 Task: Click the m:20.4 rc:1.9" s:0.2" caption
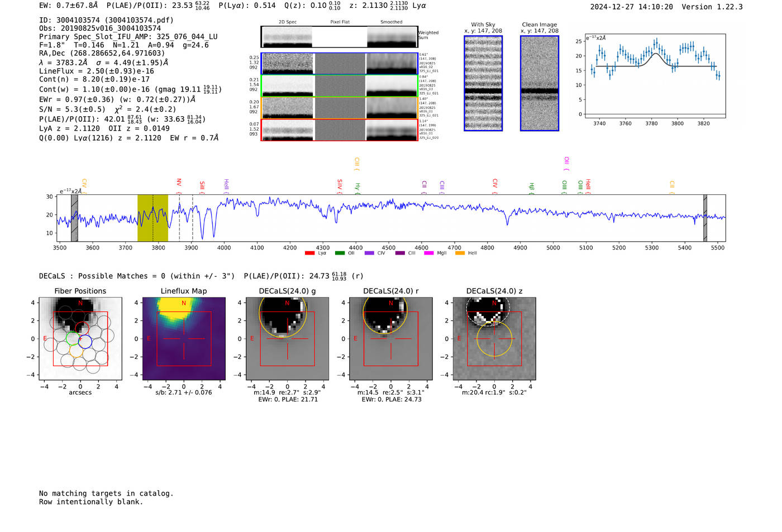494,392
